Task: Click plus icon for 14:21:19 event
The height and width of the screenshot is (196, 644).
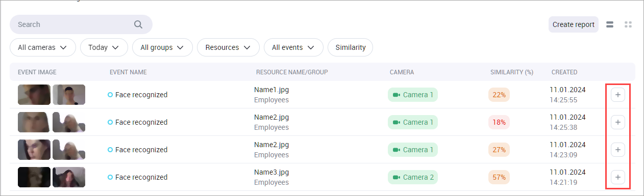Action: pos(618,177)
